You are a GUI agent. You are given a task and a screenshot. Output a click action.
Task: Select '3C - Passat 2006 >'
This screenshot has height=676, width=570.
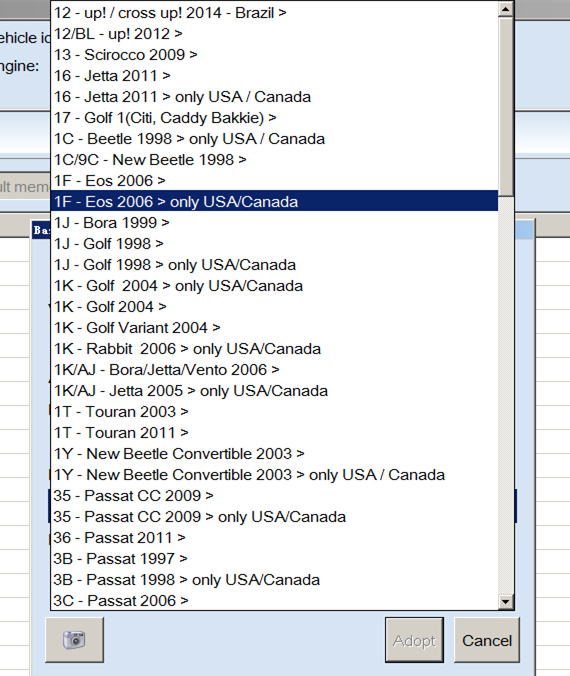[274, 601]
